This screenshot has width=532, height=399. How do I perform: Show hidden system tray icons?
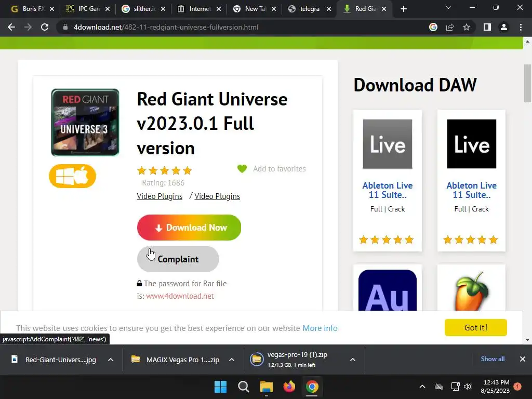[x=422, y=387]
